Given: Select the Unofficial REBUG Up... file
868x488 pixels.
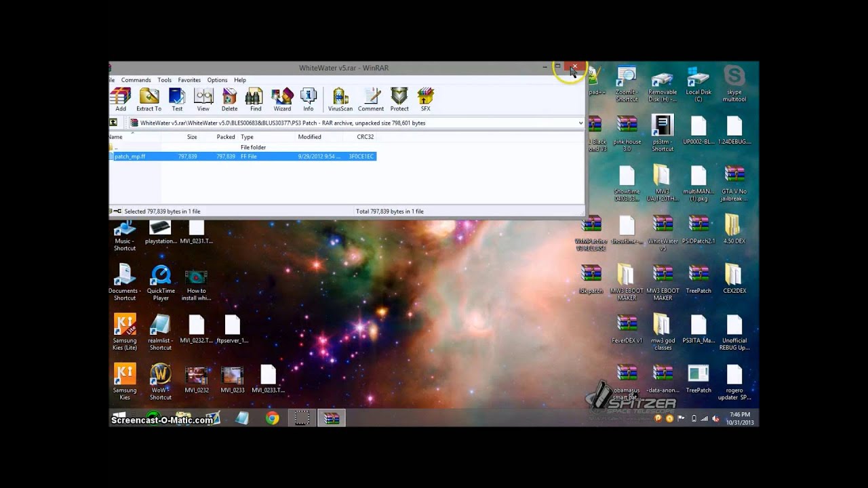Looking at the screenshot, I should [734, 332].
